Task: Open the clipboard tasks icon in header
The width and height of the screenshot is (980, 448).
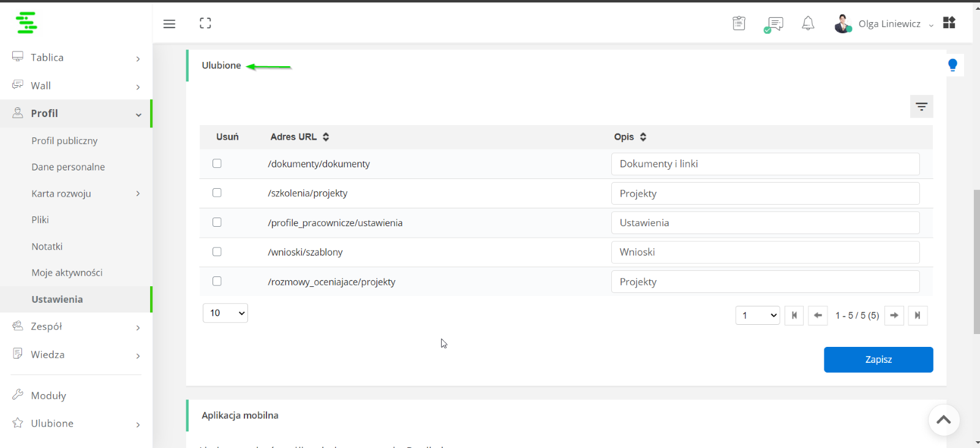Action: (x=739, y=23)
